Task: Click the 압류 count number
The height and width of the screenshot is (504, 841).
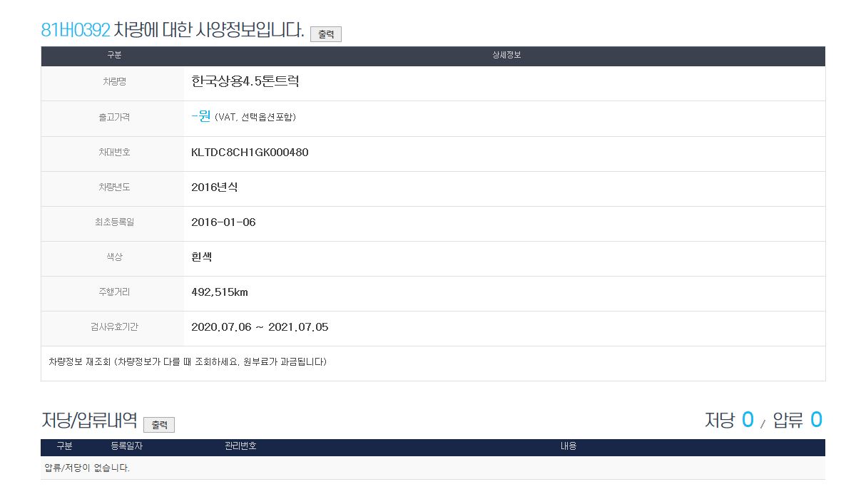Action: [x=816, y=420]
